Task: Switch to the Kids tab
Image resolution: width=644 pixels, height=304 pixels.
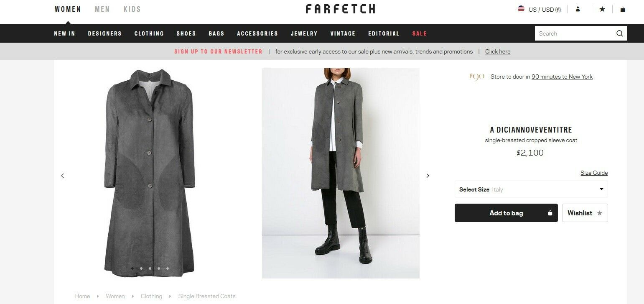Action: pos(132,9)
